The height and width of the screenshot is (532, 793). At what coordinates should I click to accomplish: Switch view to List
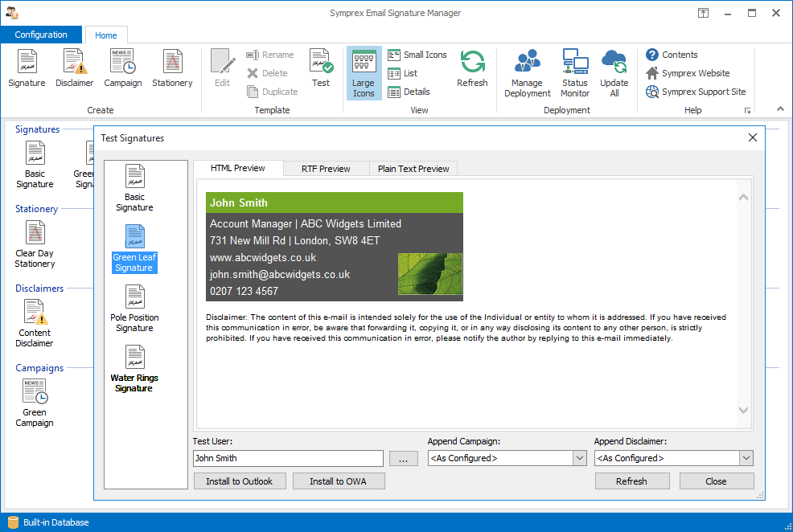[403, 73]
